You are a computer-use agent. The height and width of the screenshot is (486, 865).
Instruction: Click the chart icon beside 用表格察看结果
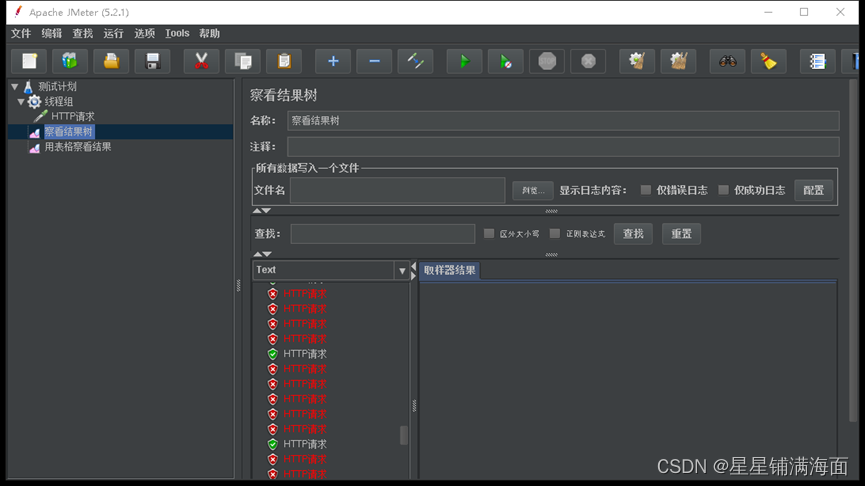tap(34, 147)
